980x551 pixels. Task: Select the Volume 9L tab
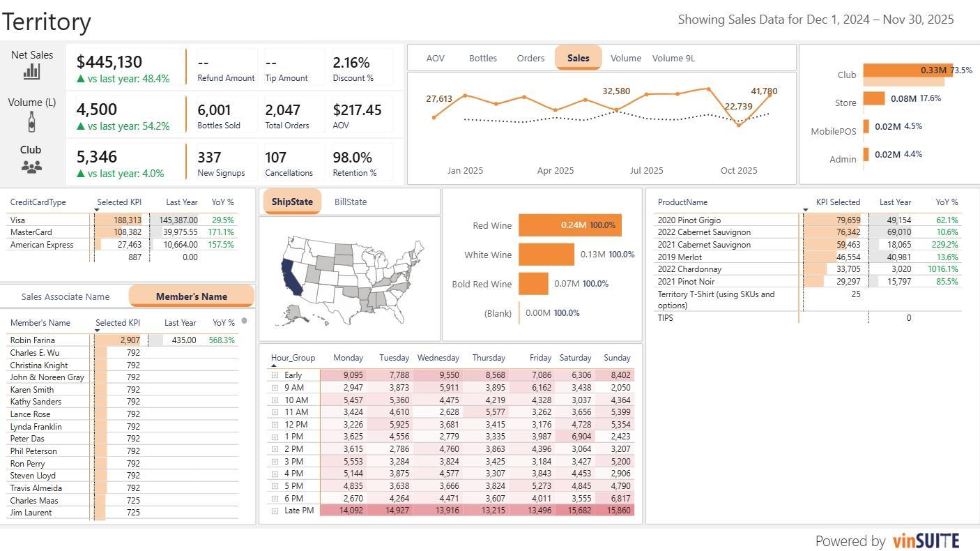tap(673, 58)
